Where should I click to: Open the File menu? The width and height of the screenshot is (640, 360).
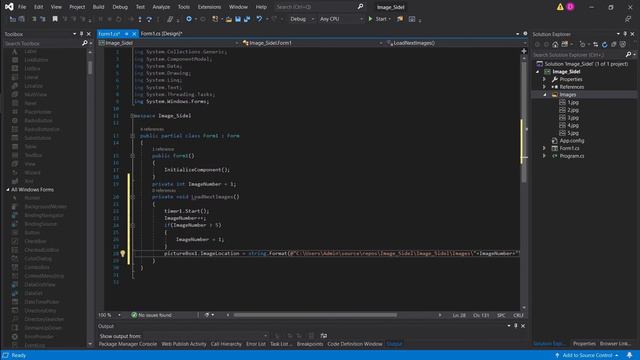tap(22, 7)
